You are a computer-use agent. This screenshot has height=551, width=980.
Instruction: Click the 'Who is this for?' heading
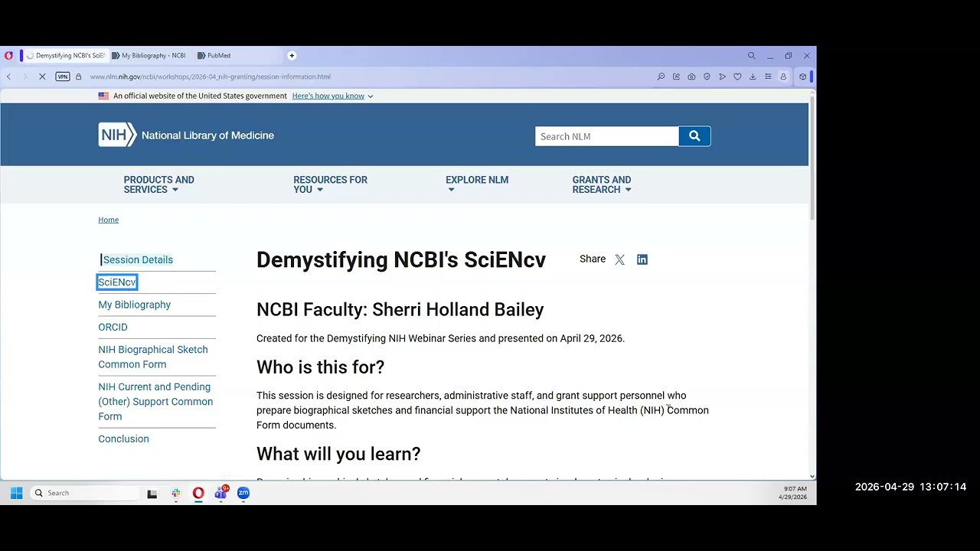pyautogui.click(x=320, y=367)
